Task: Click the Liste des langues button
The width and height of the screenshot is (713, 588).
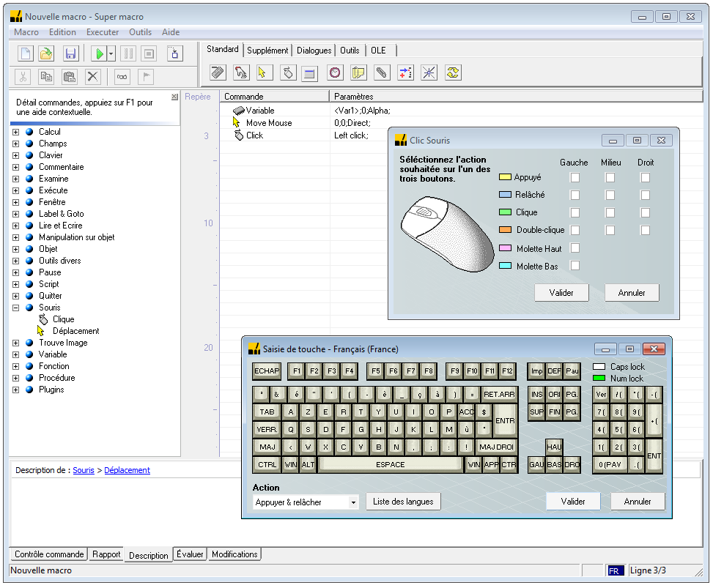Action: pos(403,502)
